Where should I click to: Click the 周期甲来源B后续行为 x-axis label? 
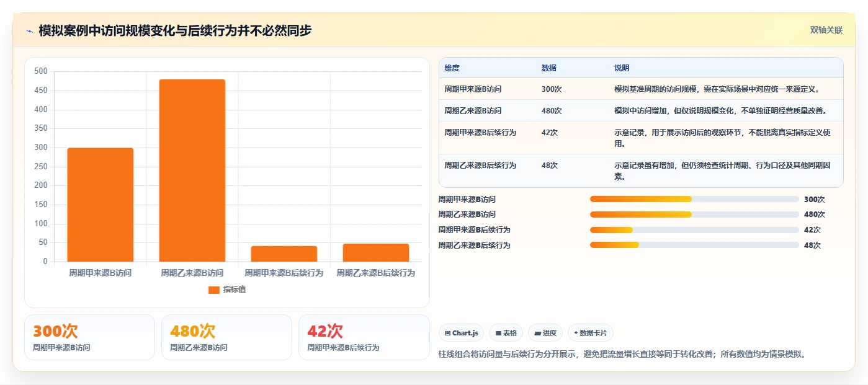pyautogui.click(x=284, y=273)
